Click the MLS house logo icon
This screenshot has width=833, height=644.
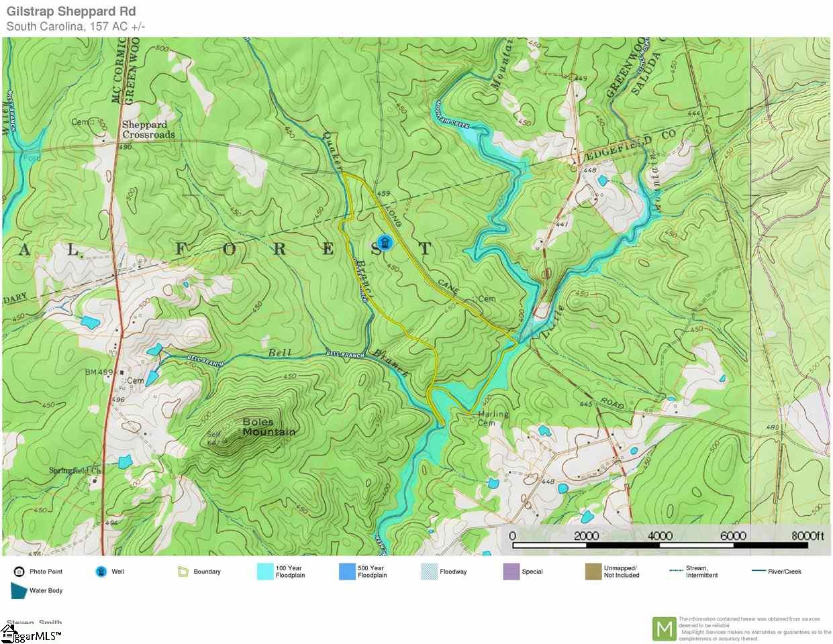(x=9, y=633)
